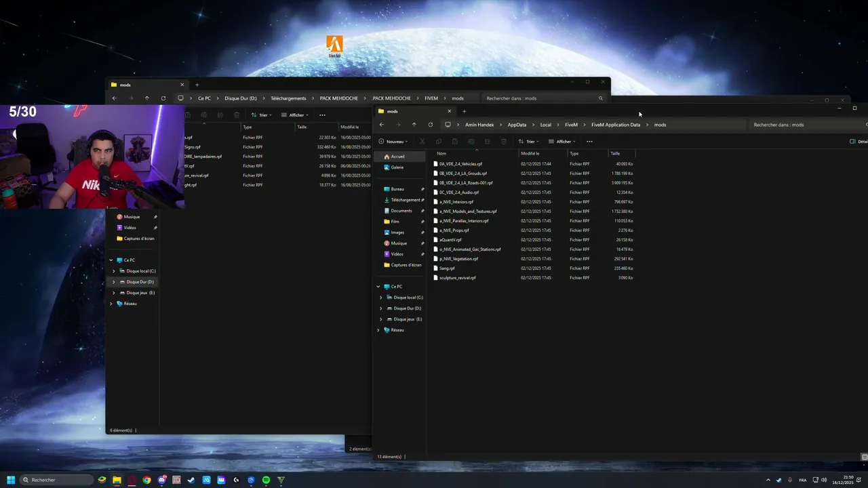
Task: Click taskbar Rechercher search box
Action: (x=56, y=480)
